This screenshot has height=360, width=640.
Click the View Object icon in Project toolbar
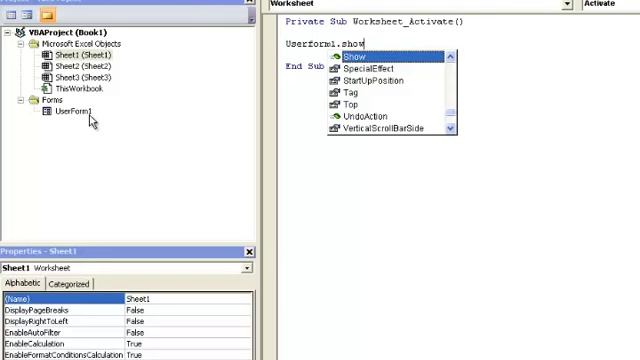pyautogui.click(x=27, y=16)
